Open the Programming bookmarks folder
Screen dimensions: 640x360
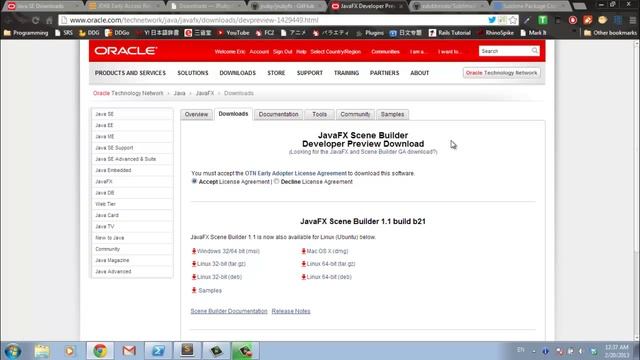[26, 33]
